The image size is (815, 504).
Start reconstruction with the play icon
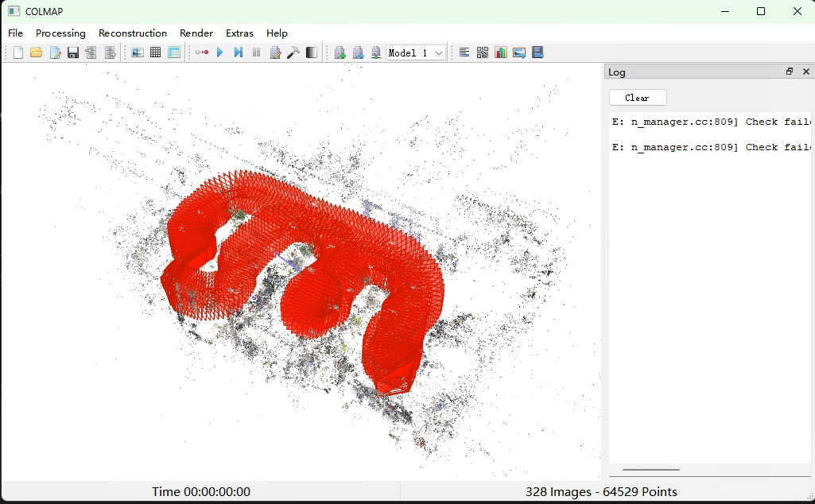(220, 52)
